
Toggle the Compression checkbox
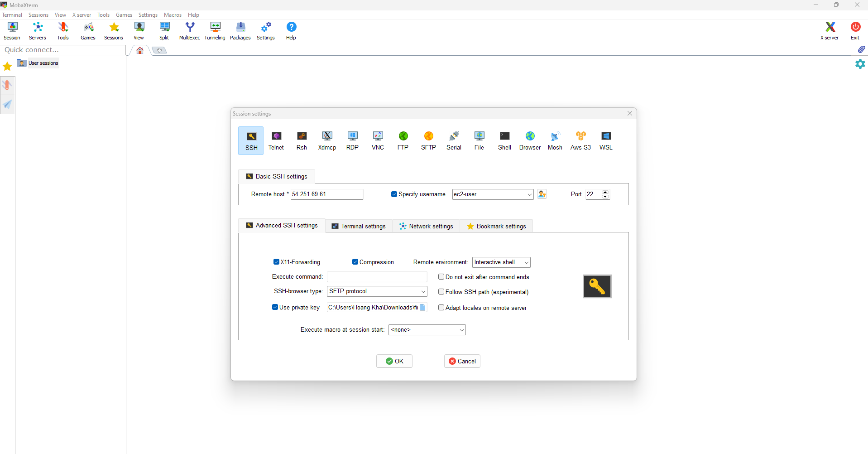point(355,262)
